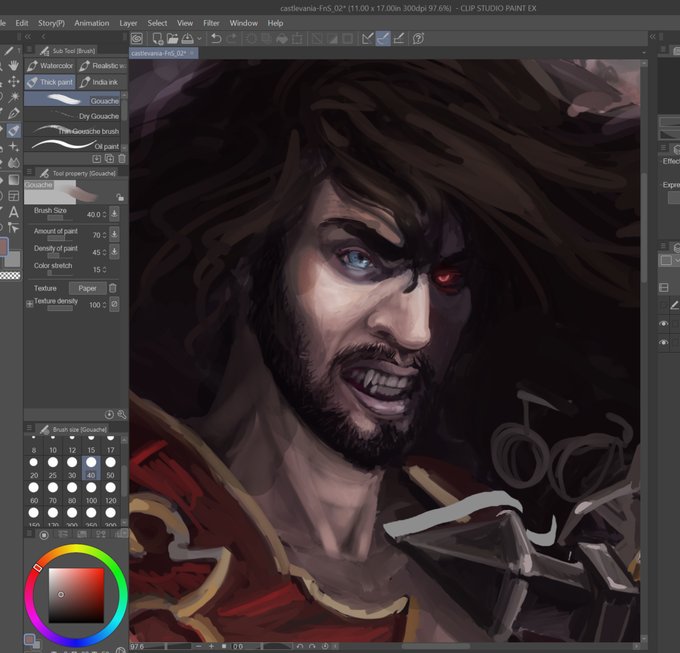Delete the Paper texture
680x653 pixels.
(x=113, y=288)
